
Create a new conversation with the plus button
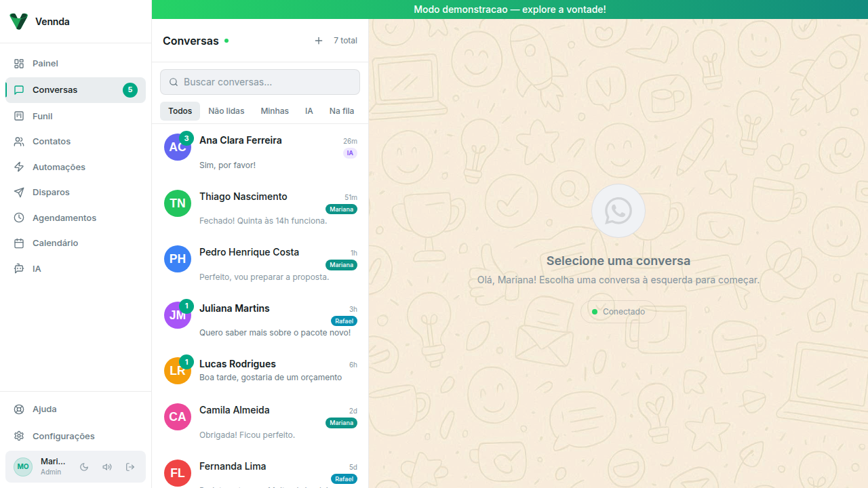319,41
